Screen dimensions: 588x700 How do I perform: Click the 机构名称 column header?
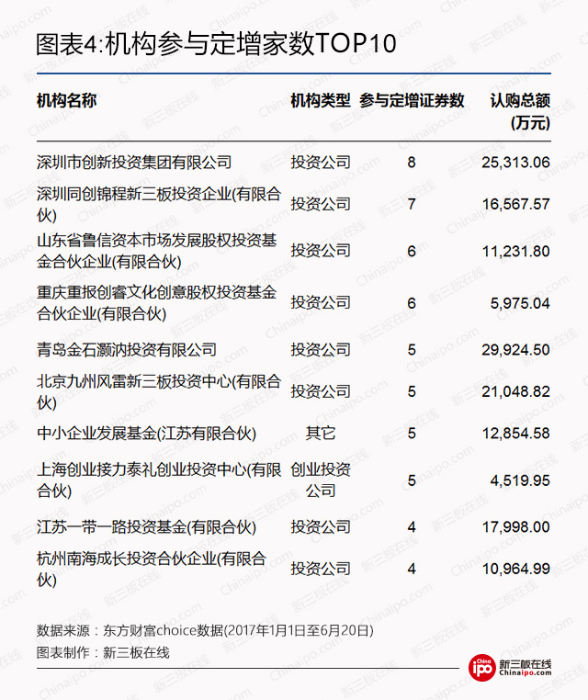pyautogui.click(x=66, y=100)
